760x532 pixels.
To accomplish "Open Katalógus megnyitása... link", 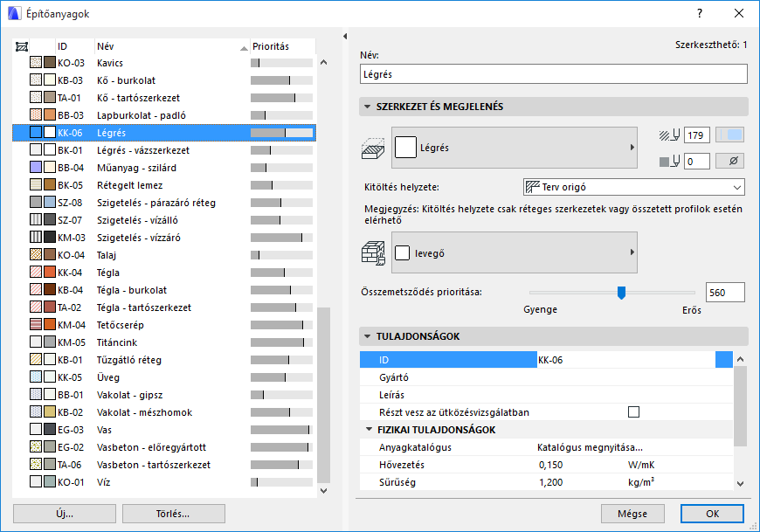I will click(x=590, y=447).
